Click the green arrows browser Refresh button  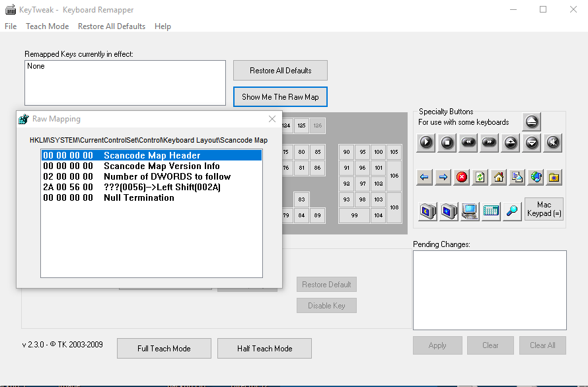480,177
